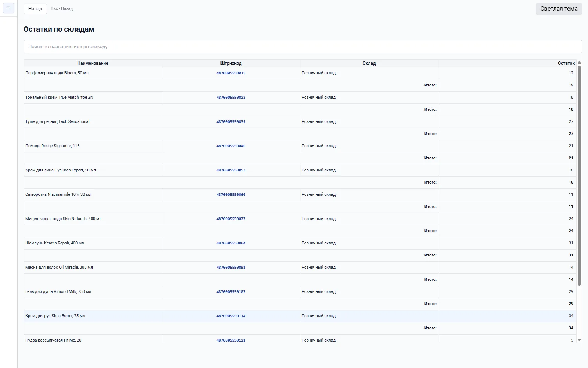Open barcode 4870005550015 link

point(231,73)
